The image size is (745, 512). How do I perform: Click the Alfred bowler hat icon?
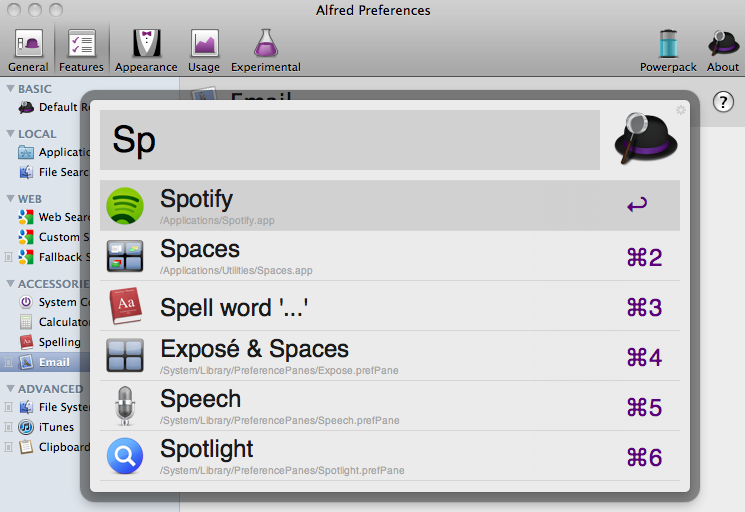point(646,138)
